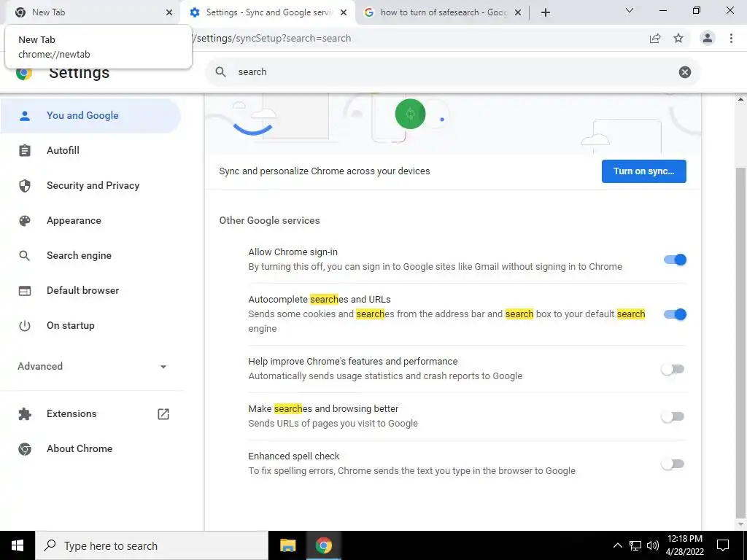Open Security and Privacy settings
This screenshot has width=747, height=560.
[x=90, y=186]
